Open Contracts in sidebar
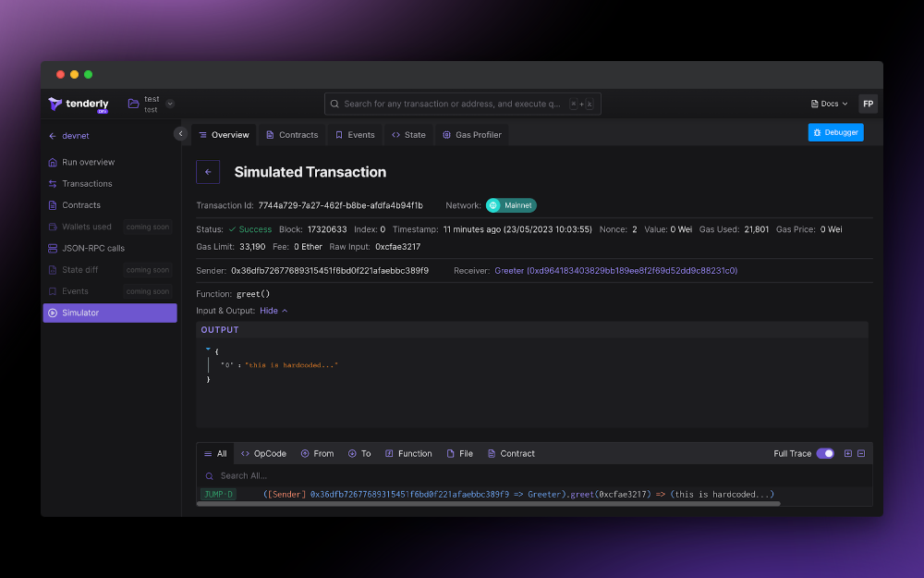The height and width of the screenshot is (578, 924). [x=110, y=205]
